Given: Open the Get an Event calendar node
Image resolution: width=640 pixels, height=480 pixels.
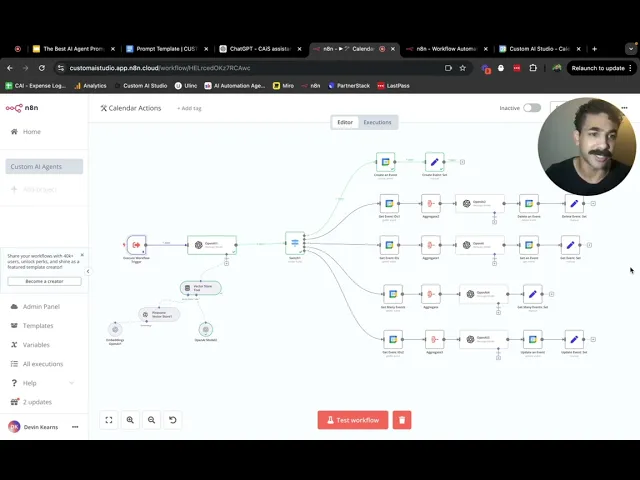Looking at the screenshot, I should 529,245.
